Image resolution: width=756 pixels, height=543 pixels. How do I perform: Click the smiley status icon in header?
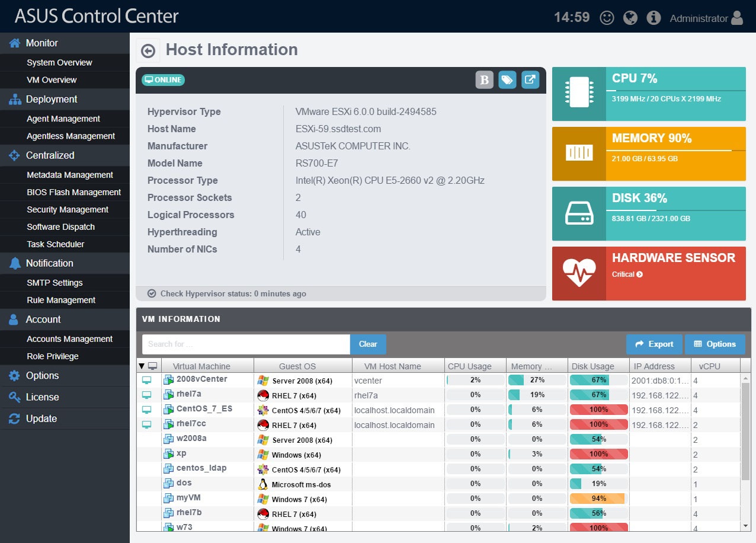click(606, 17)
